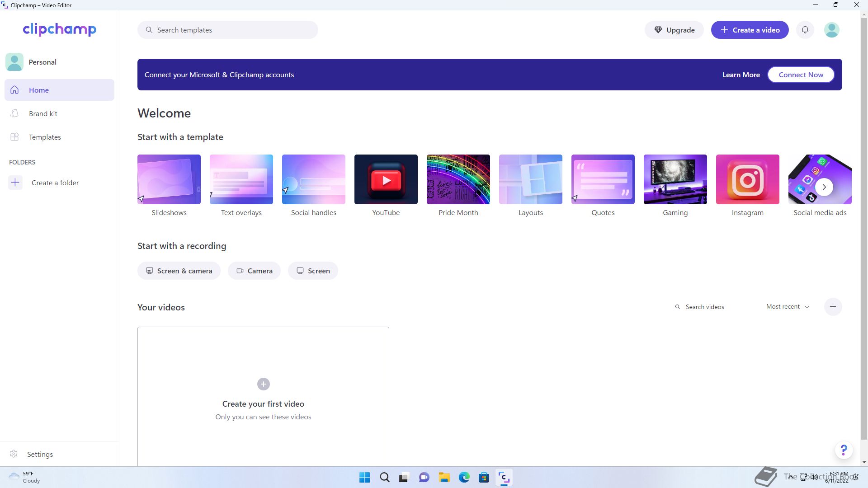Start a Screen recording
Image resolution: width=868 pixels, height=488 pixels.
click(313, 271)
